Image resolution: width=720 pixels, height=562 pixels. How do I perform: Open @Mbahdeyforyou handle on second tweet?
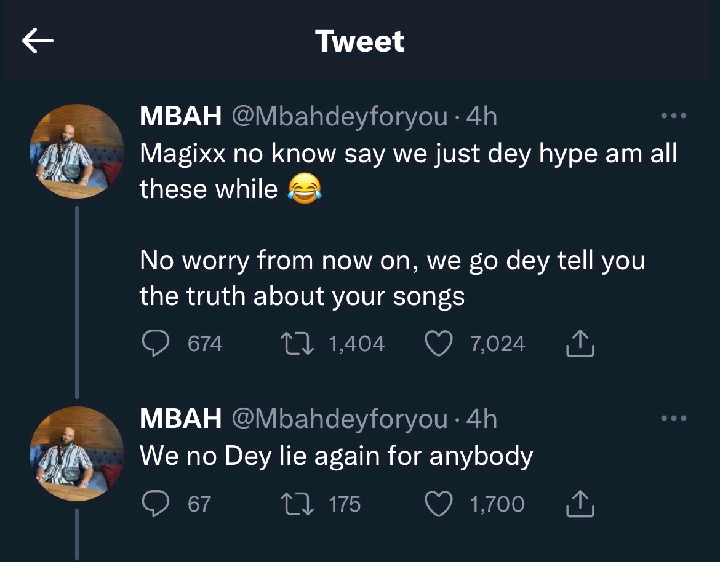click(x=340, y=419)
